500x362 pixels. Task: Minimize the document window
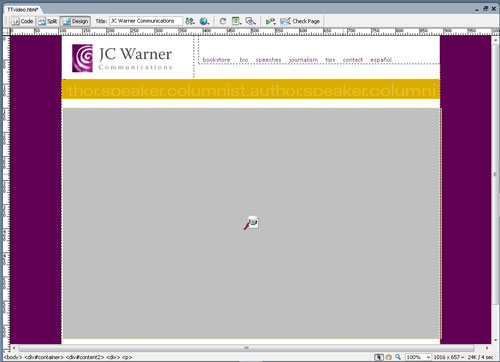tap(477, 10)
